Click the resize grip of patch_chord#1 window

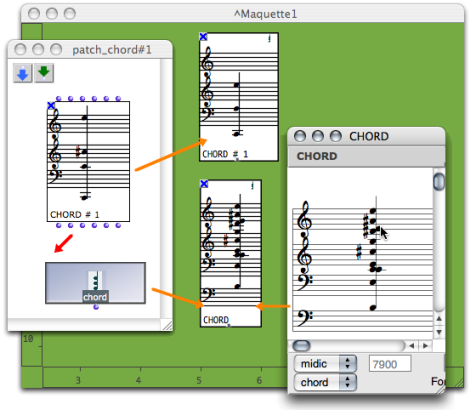coord(167,325)
